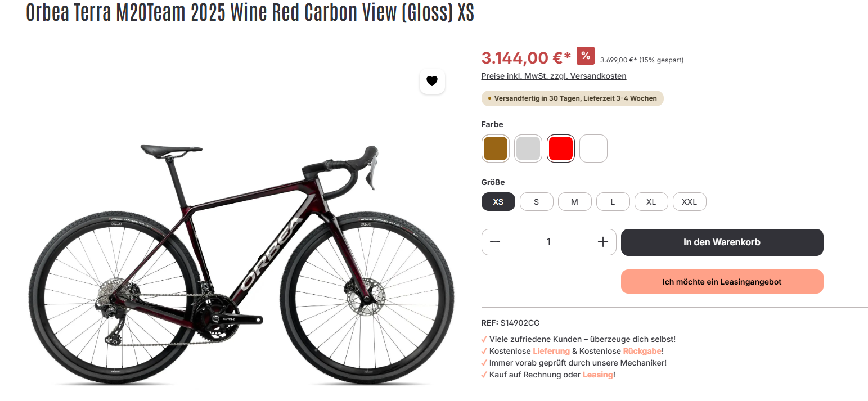The width and height of the screenshot is (868, 401).
Task: Decrease quantity with the minus icon
Action: click(x=495, y=242)
